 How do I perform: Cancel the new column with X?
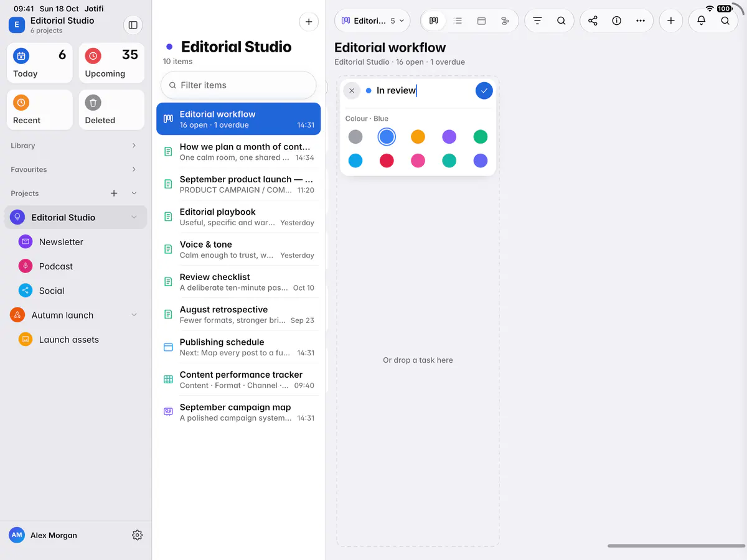(352, 91)
